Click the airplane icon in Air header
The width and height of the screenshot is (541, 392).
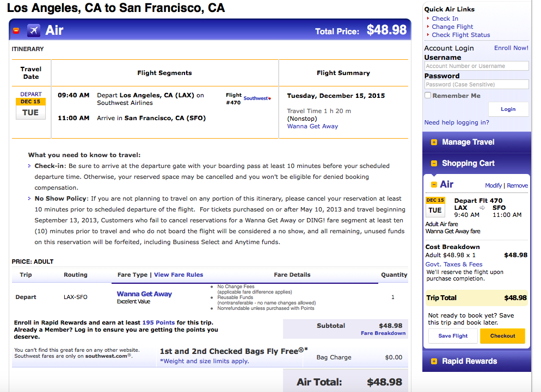[x=34, y=30]
